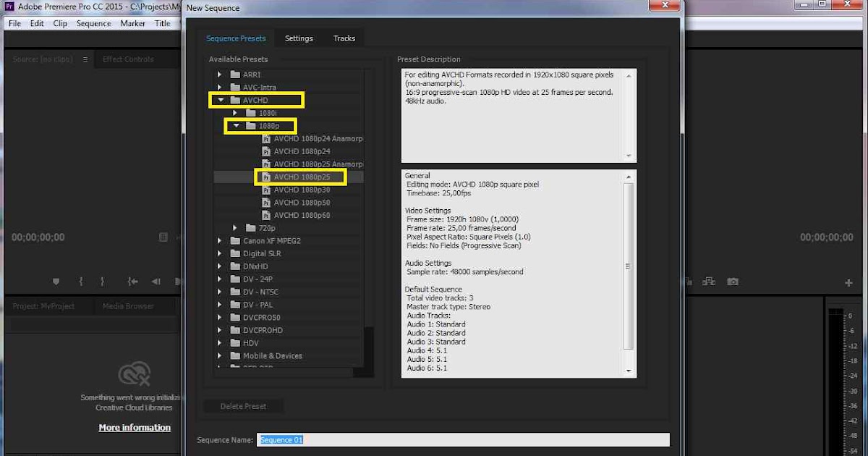
Task: Click 'Sample rate: 48000 samples/second' text
Action: 464,271
